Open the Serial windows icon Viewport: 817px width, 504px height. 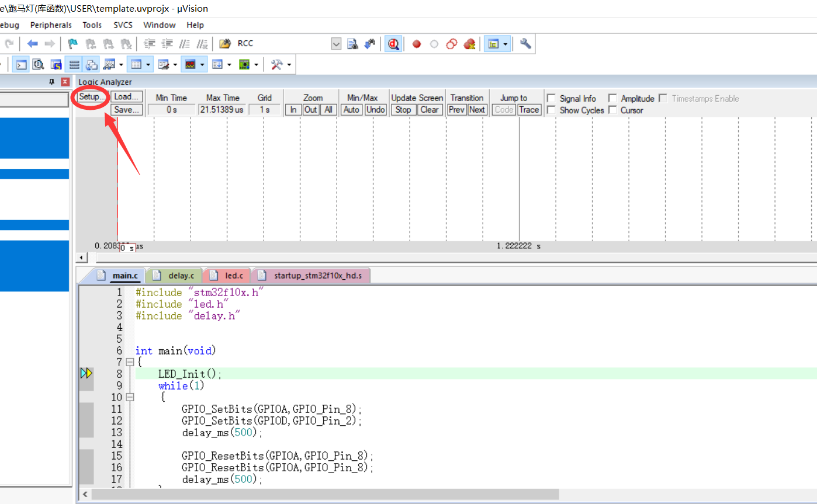[x=163, y=64]
